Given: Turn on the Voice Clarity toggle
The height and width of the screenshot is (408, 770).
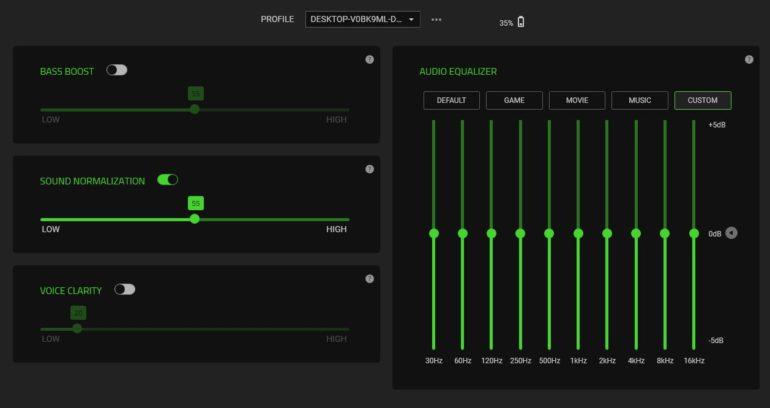Looking at the screenshot, I should (124, 289).
